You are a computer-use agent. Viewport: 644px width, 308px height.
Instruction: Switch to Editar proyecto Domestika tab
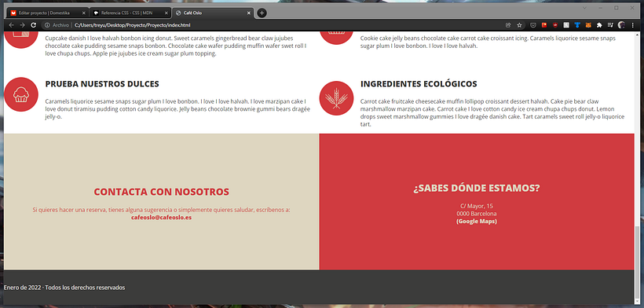pyautogui.click(x=47, y=13)
